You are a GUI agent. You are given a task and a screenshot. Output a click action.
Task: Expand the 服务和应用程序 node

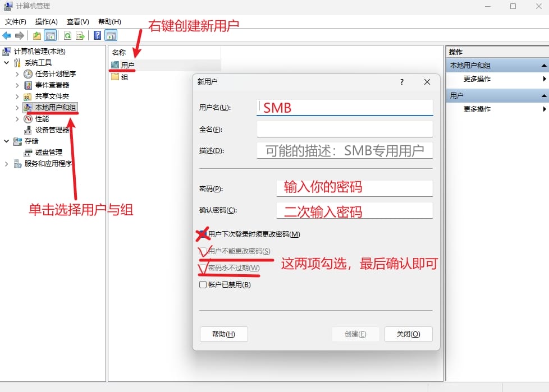click(x=7, y=164)
